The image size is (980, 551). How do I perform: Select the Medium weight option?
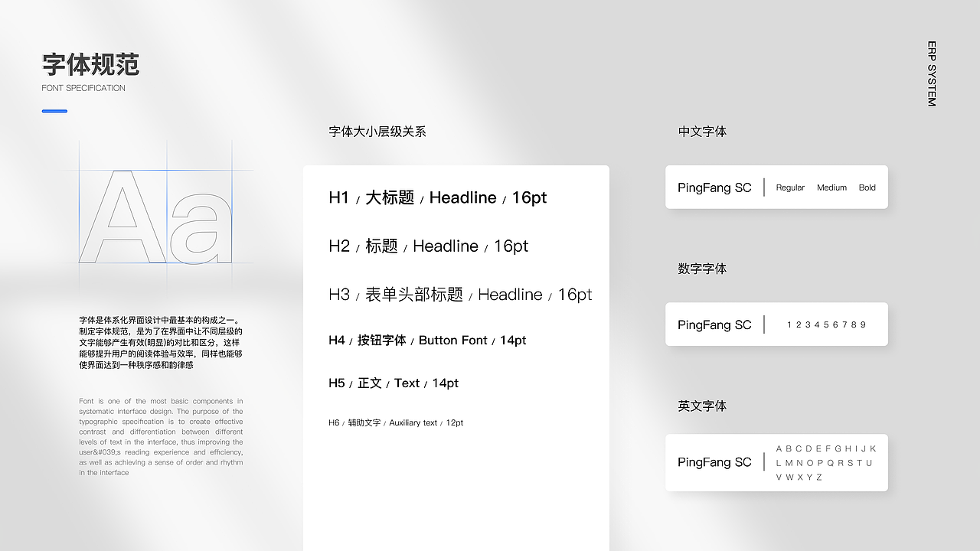click(831, 187)
